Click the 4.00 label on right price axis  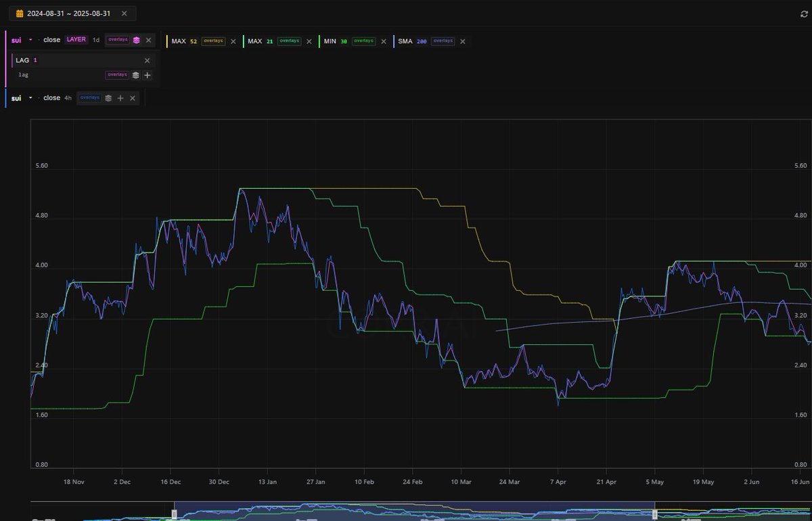(800, 265)
